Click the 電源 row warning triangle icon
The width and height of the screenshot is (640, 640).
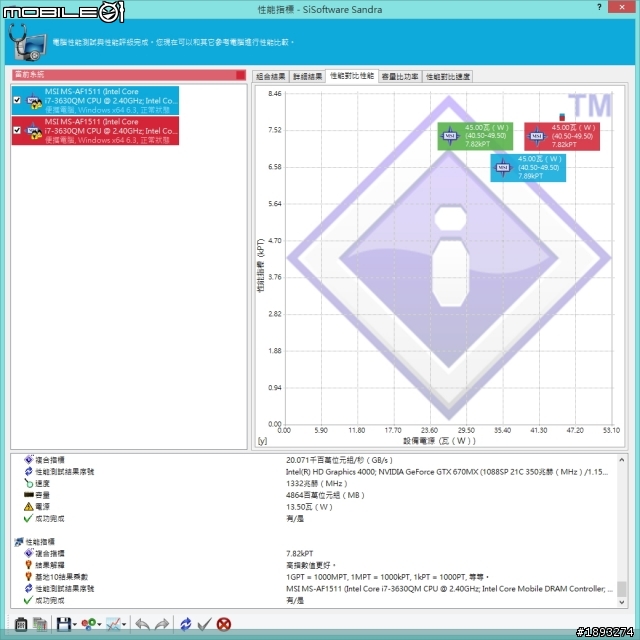point(29,507)
